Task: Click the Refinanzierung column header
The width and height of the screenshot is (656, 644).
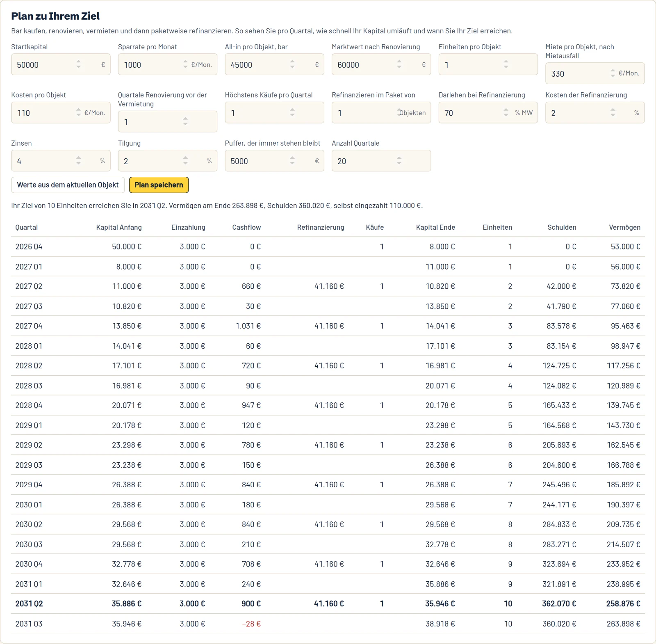Action: [321, 227]
